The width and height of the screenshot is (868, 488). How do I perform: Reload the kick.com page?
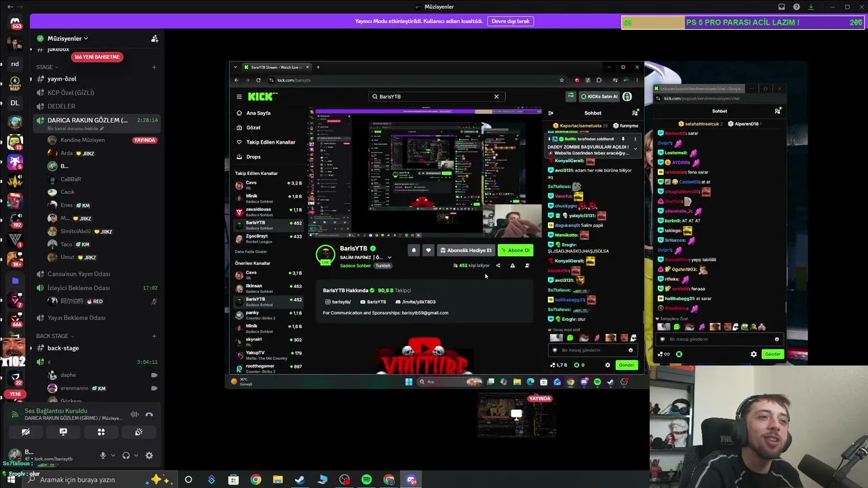(258, 80)
